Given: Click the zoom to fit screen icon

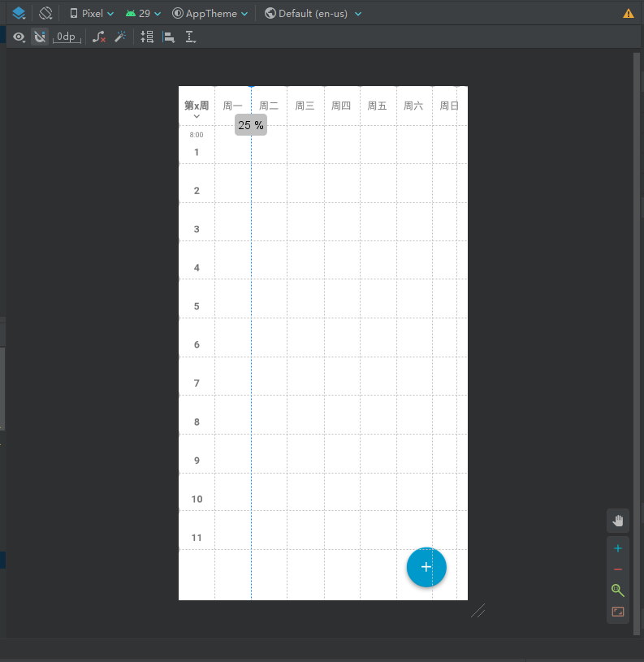Looking at the screenshot, I should tap(618, 612).
